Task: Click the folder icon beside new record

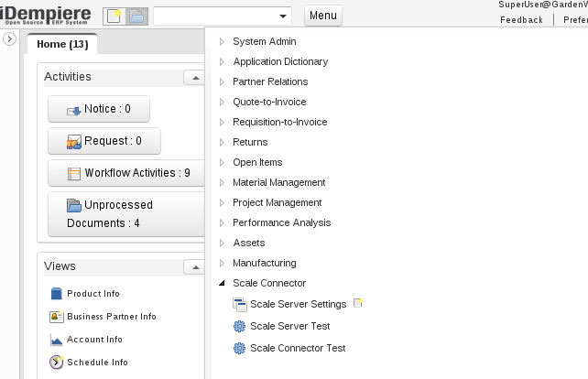Action: (136, 16)
